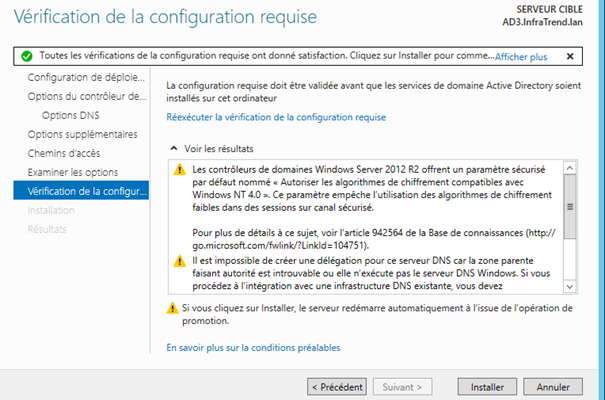Click warning icon beside DNS delegation message
605x400 pixels.
[x=180, y=261]
